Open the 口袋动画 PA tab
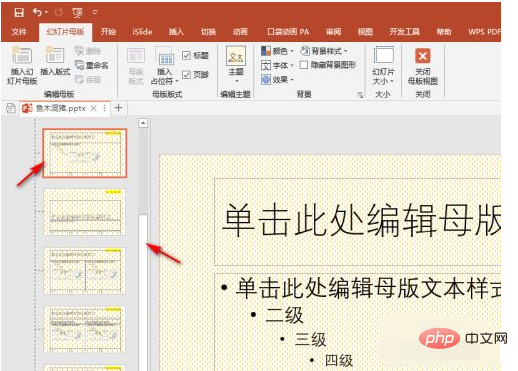Viewport: 518px width, 371px height. click(288, 32)
